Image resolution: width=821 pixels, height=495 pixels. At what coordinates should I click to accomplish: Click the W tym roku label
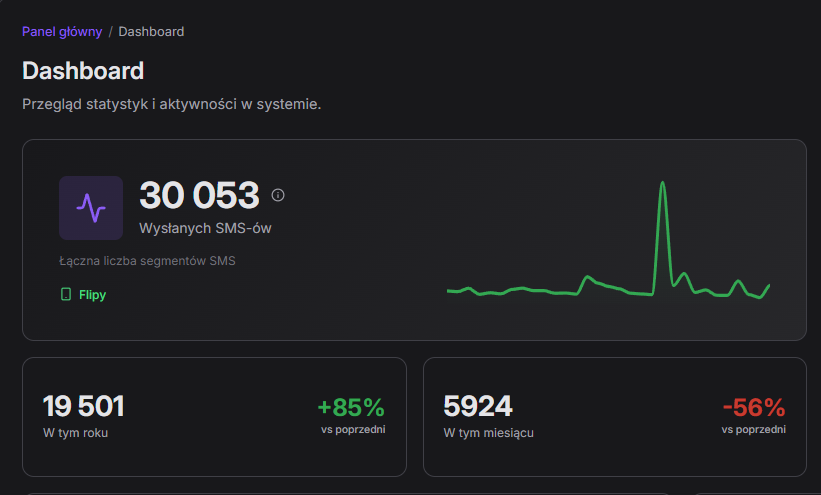point(75,433)
